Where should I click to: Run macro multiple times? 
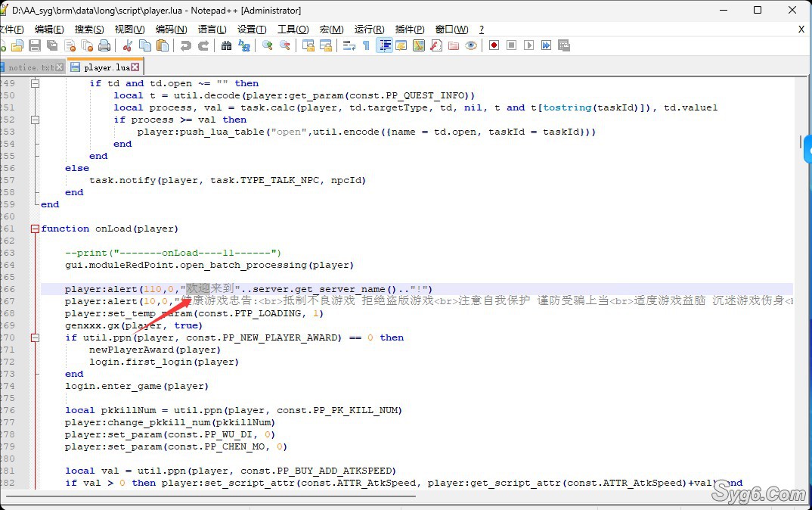pos(547,45)
